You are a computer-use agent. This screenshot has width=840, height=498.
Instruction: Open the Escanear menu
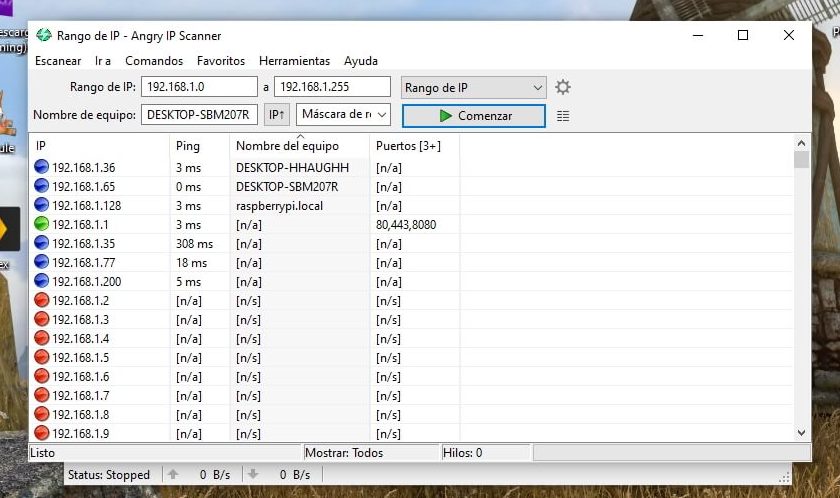58,61
